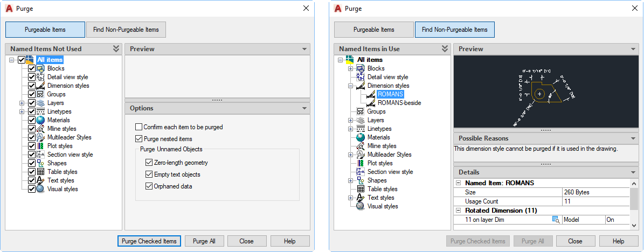The width and height of the screenshot is (644, 252).
Task: Switch to the highlighted Purgeable Items tab
Action: [45, 30]
